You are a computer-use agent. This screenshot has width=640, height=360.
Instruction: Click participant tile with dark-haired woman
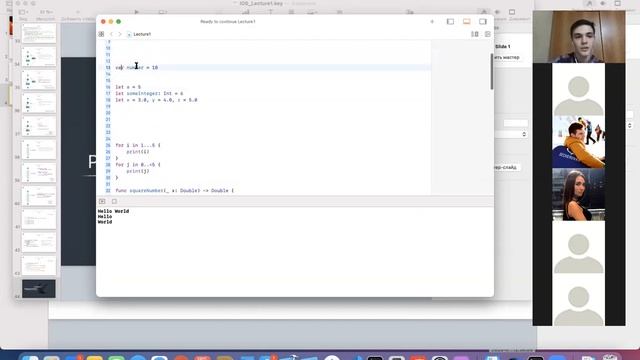point(579,195)
